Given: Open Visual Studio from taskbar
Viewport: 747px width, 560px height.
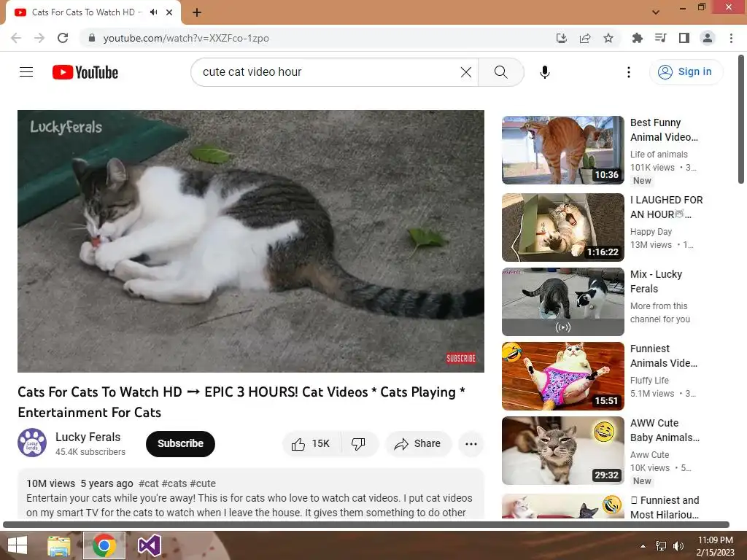Looking at the screenshot, I should (x=149, y=545).
